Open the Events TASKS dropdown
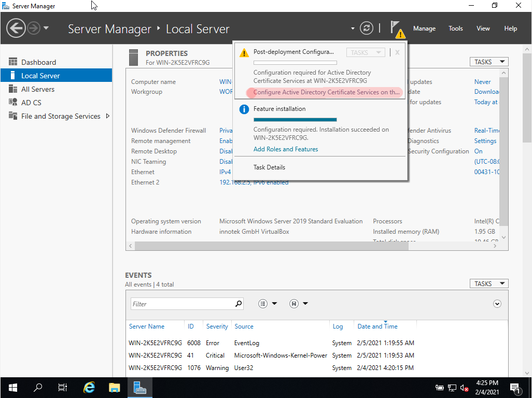This screenshot has height=398, width=532. pos(488,283)
